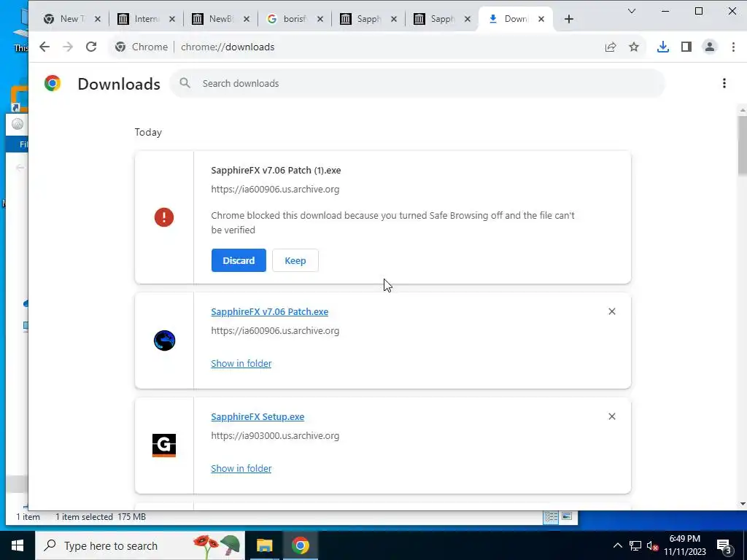The width and height of the screenshot is (747, 560).
Task: Show SapphireFX v7.06 Patch.exe in folder
Action: coord(241,363)
